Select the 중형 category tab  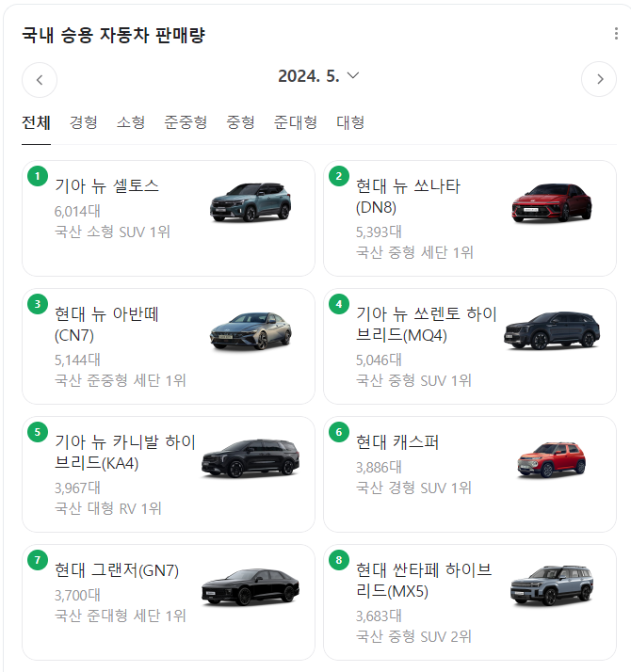click(240, 122)
